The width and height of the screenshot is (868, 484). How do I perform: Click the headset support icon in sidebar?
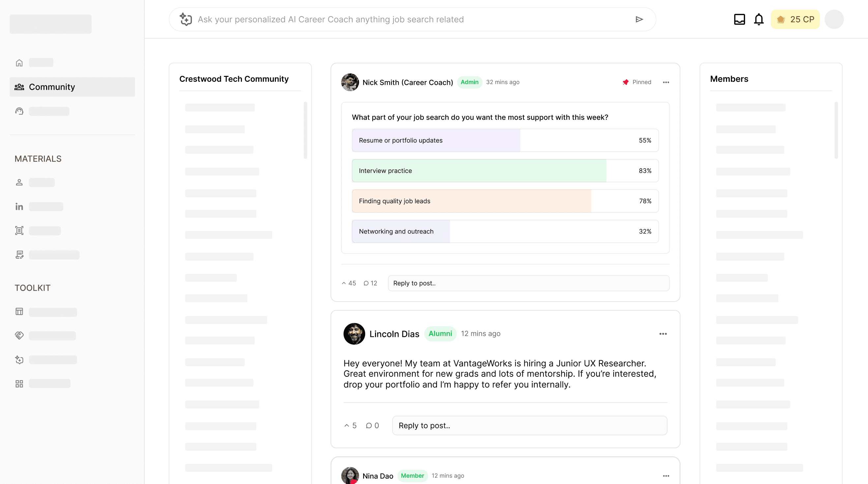click(19, 111)
